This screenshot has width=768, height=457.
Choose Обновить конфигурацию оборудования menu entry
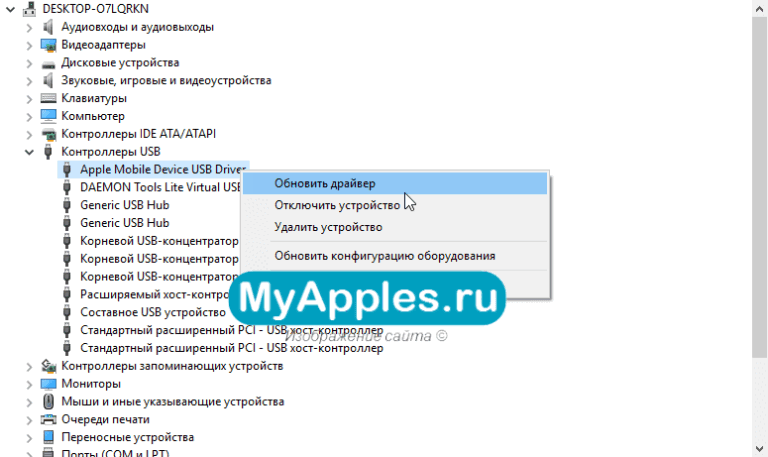click(x=395, y=256)
